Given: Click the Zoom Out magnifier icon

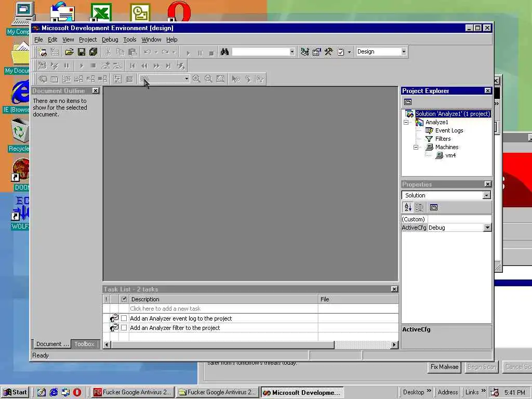Looking at the screenshot, I should click(208, 79).
